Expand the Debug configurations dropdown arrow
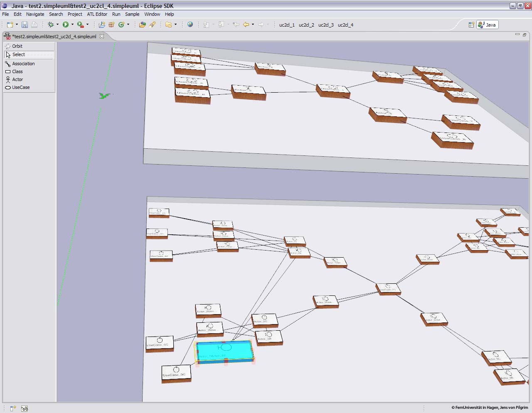 pyautogui.click(x=57, y=25)
